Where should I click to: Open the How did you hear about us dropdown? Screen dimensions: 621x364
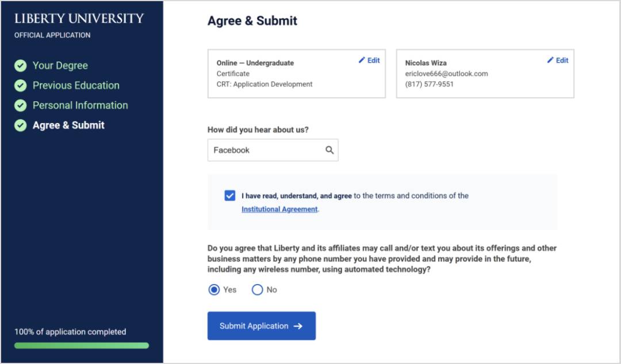pos(273,150)
